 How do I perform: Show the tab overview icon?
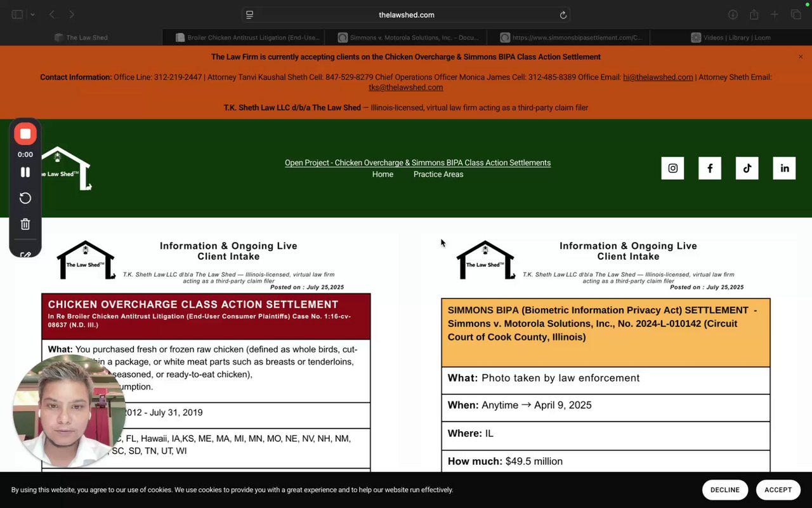796,15
